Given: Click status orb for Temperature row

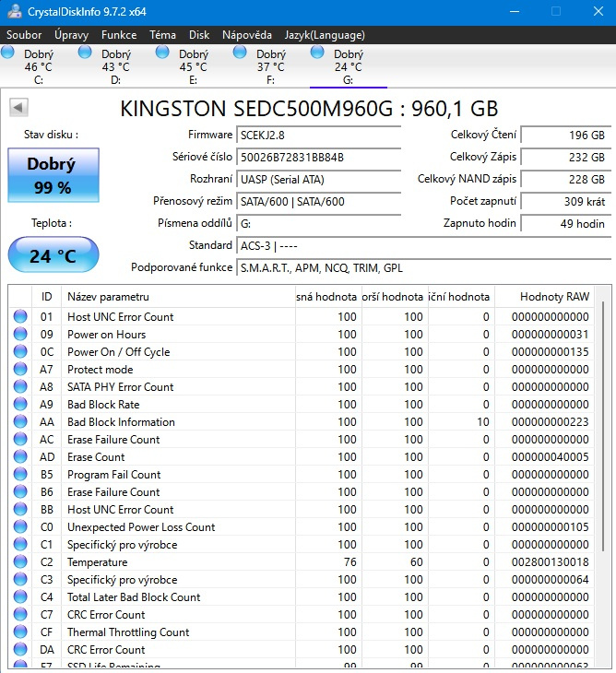Looking at the screenshot, I should pos(20,561).
